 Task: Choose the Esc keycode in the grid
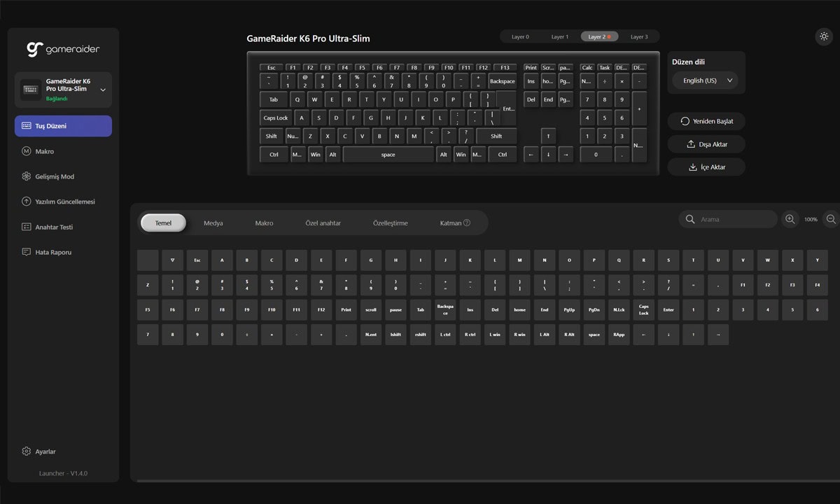click(x=197, y=260)
